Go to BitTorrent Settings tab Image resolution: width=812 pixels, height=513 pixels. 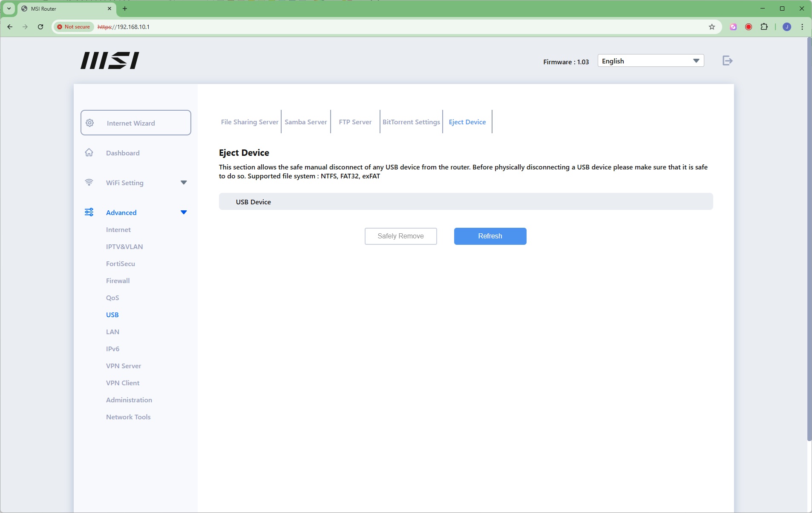click(411, 122)
